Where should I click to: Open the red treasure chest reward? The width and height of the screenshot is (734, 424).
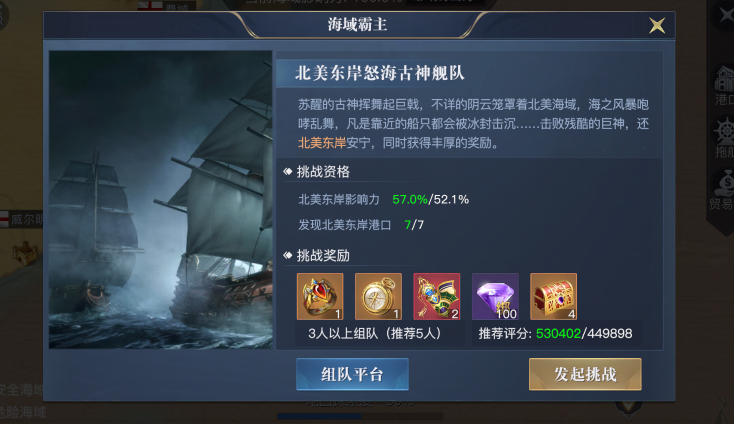pyautogui.click(x=553, y=297)
